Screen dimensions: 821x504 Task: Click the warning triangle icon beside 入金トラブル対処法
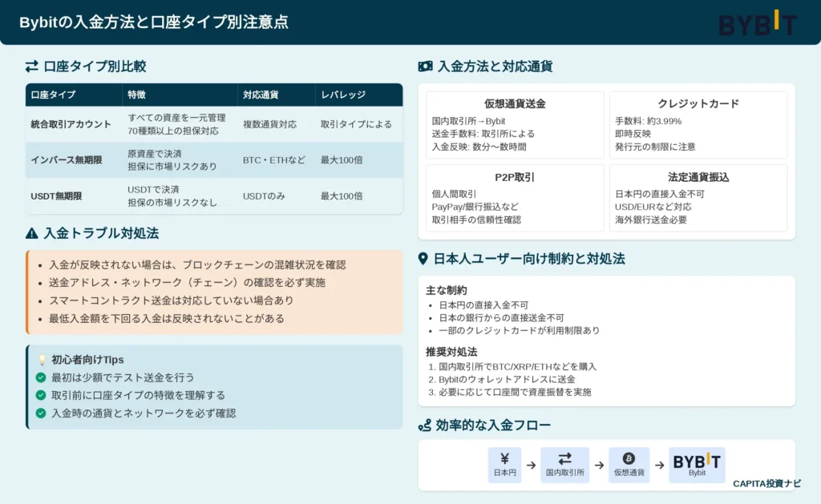point(31,233)
